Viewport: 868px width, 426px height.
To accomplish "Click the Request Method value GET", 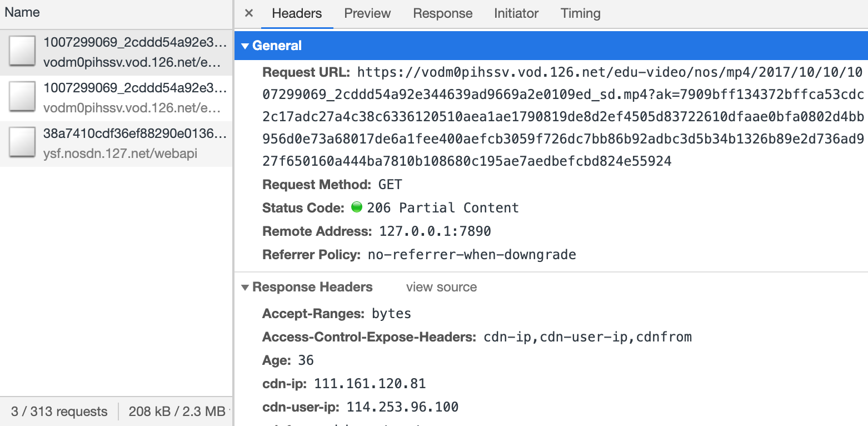I will point(390,185).
